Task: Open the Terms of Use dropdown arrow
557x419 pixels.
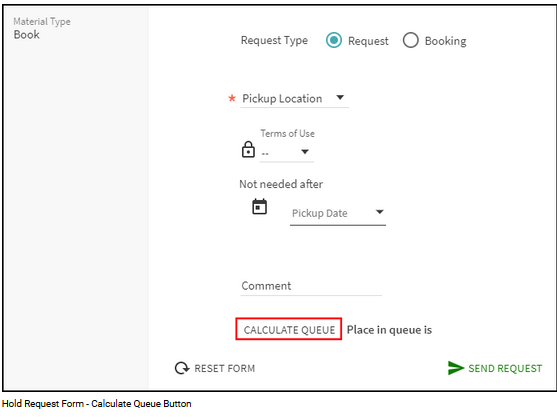Action: point(305,152)
